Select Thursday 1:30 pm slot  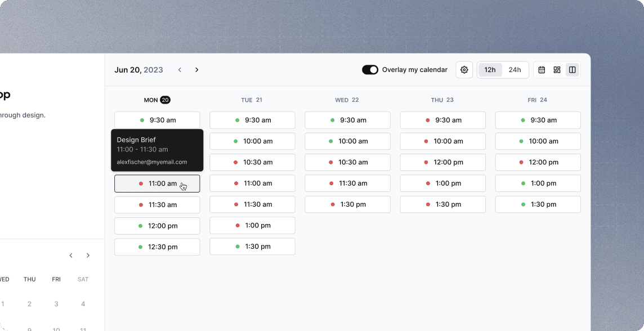click(442, 204)
